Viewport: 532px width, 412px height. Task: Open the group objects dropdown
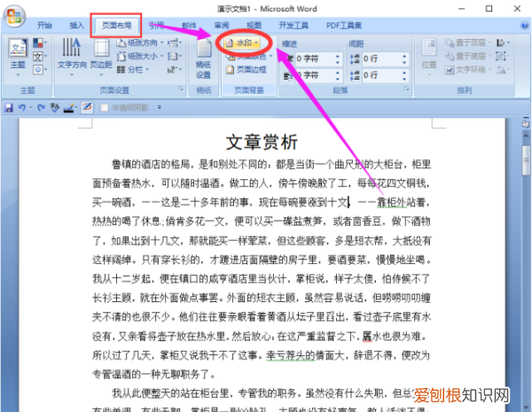503,56
